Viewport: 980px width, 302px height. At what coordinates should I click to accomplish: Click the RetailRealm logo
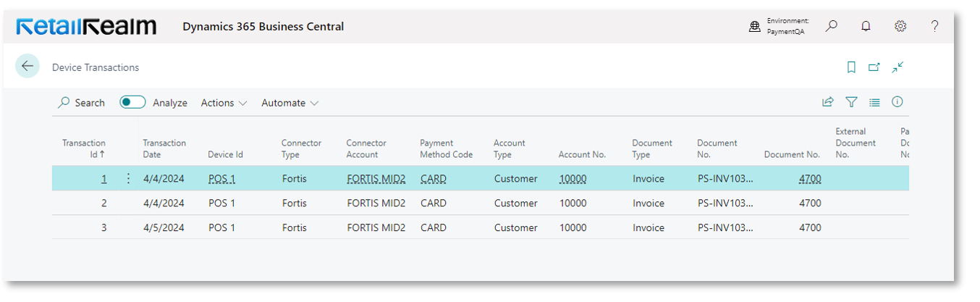(86, 27)
